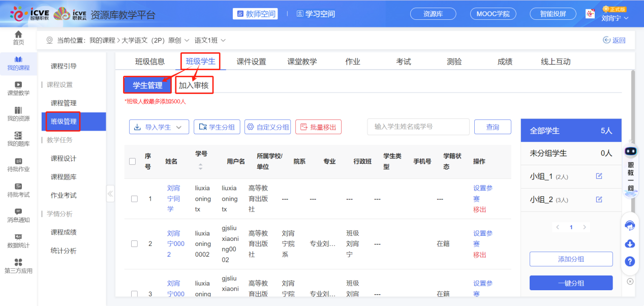The width and height of the screenshot is (644, 306).
Task: Open the 语文1班 class dropdown
Action: click(210, 40)
